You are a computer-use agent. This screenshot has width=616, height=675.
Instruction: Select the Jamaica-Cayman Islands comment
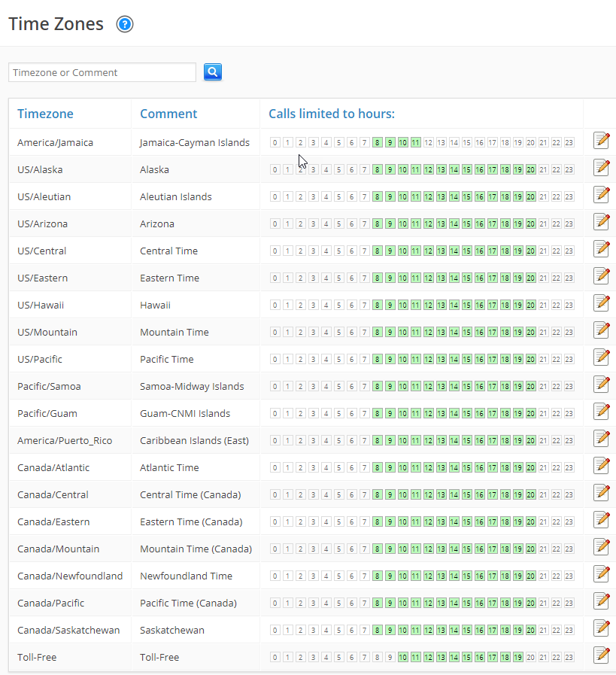pyautogui.click(x=195, y=142)
